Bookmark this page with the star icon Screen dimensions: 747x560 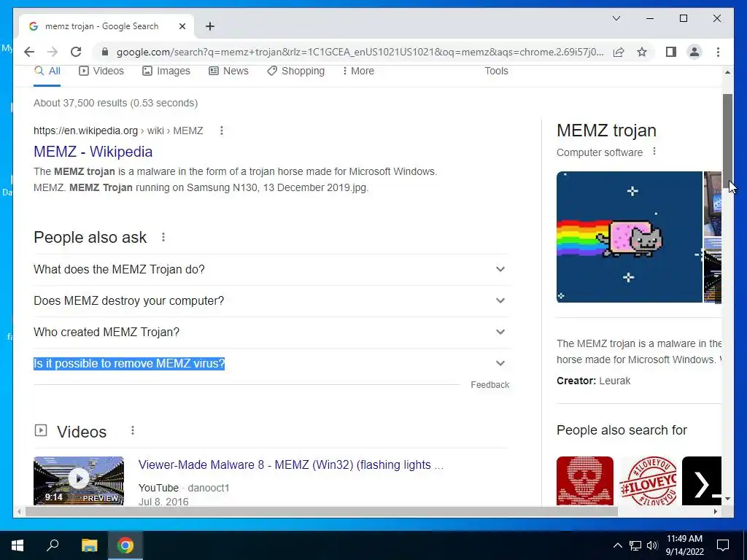click(x=642, y=52)
